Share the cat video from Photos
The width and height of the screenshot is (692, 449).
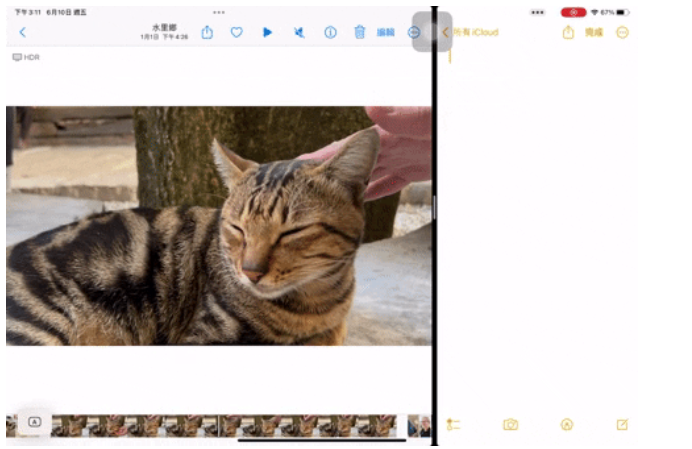207,32
